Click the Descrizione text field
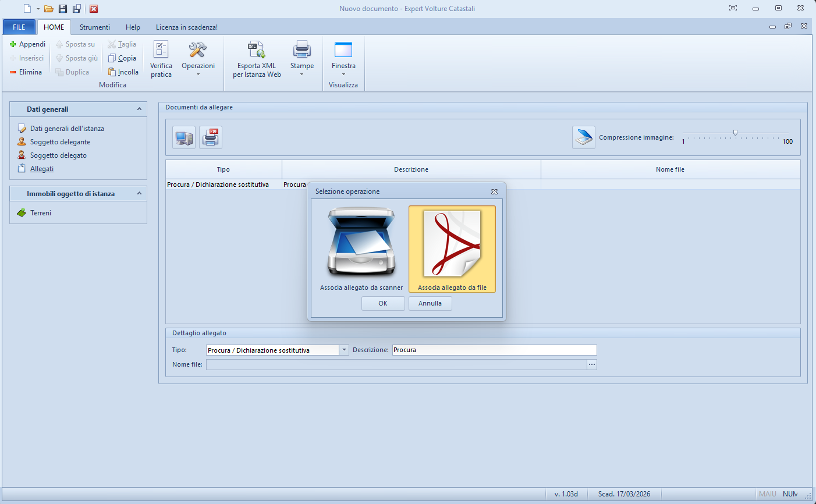This screenshot has height=504, width=816. click(494, 350)
